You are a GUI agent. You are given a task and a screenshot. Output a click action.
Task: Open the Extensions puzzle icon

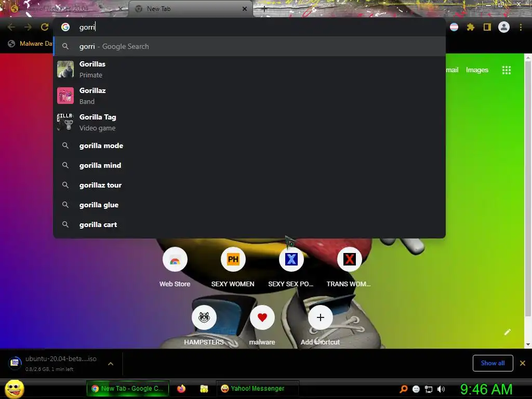(x=470, y=27)
